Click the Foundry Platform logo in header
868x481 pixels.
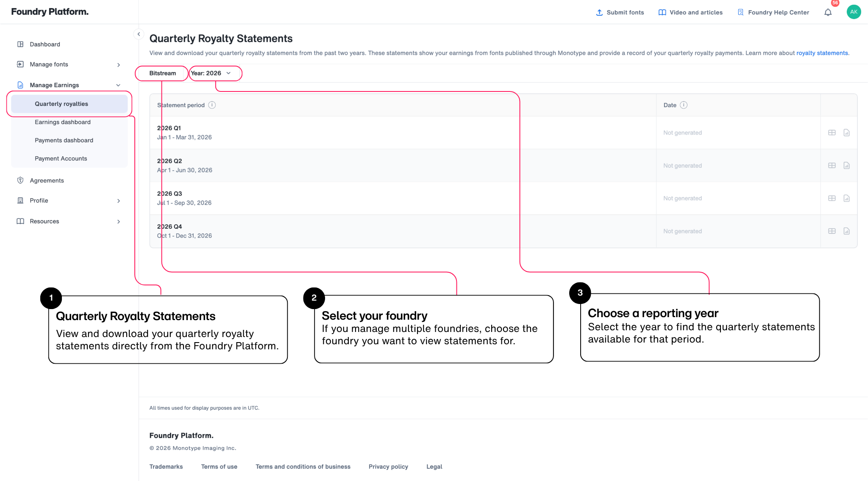point(50,12)
